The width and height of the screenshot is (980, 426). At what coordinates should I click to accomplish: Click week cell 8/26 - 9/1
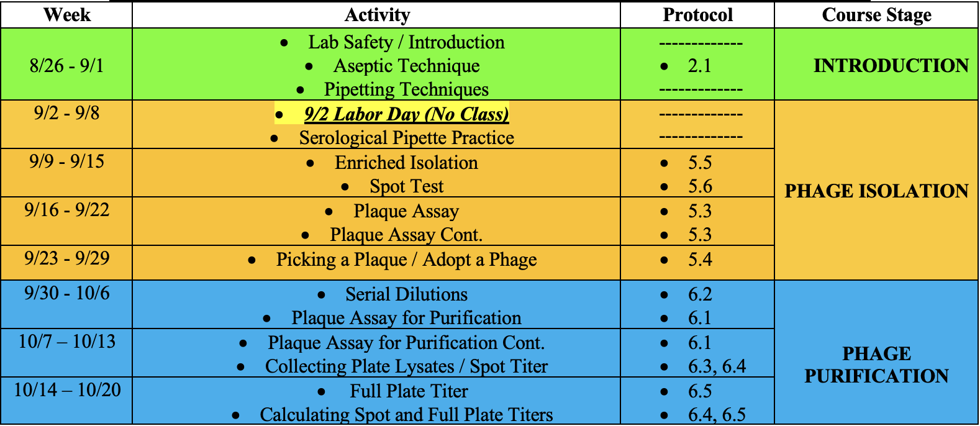pos(66,65)
